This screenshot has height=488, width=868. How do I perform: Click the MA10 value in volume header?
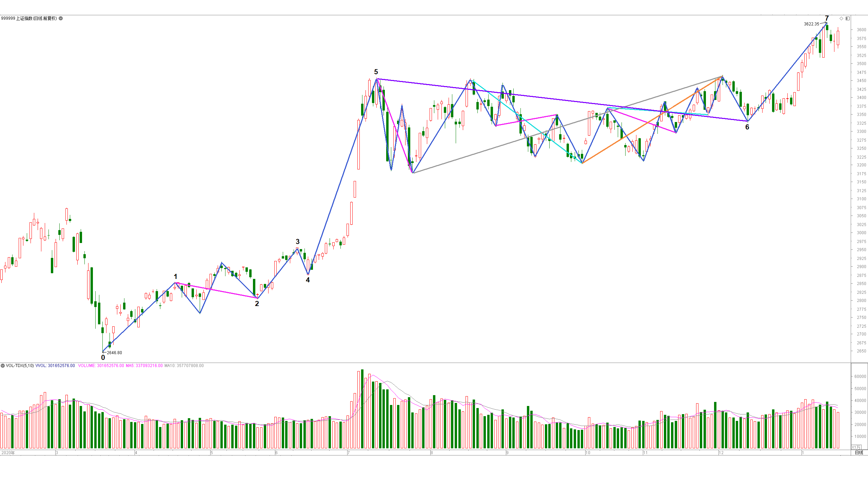(184, 366)
